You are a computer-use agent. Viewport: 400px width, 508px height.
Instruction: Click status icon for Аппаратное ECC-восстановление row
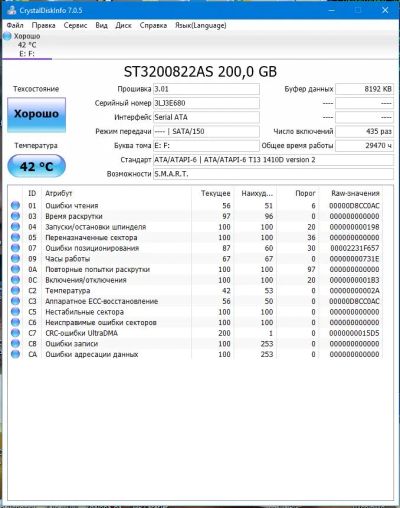(15, 301)
